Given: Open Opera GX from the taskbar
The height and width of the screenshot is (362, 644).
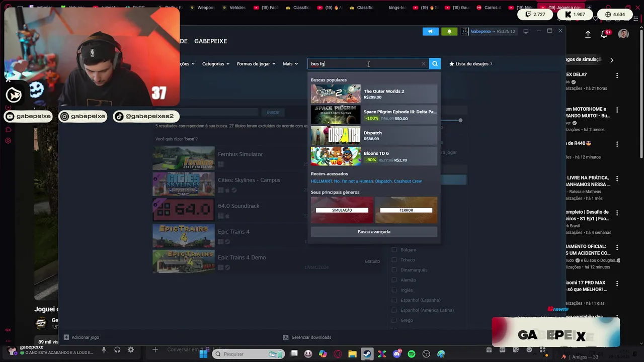Looking at the screenshot, I should click(x=338, y=354).
